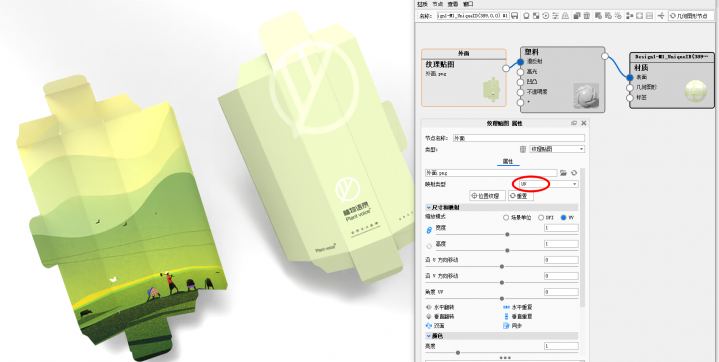Click the 名称 material name field in toolbar
Screen dimensions: 719x362
(473, 16)
